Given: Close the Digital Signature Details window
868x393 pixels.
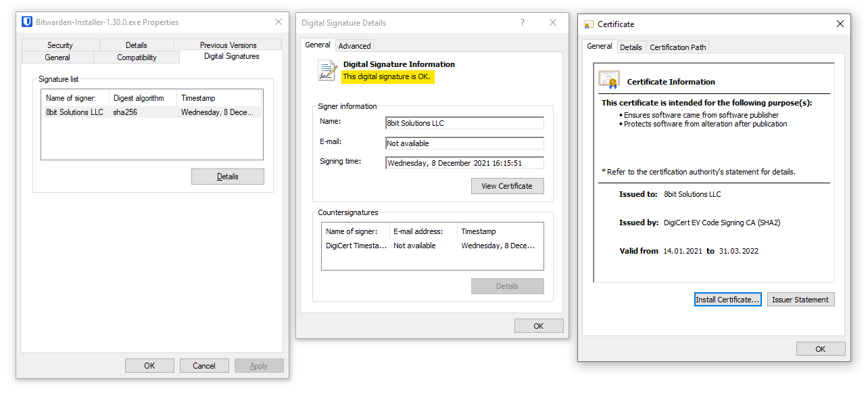Looking at the screenshot, I should pyautogui.click(x=553, y=22).
